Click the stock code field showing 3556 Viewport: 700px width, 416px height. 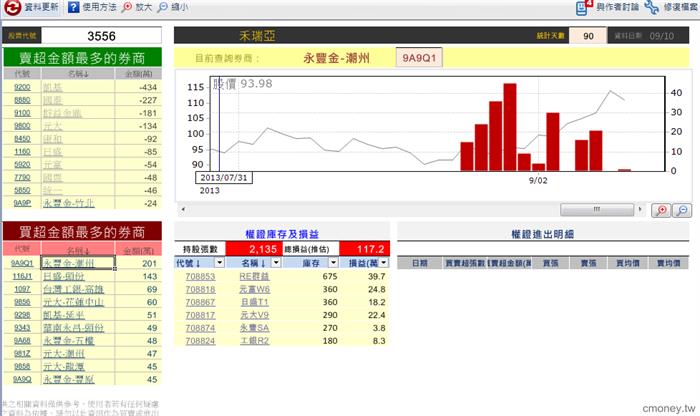coord(101,36)
